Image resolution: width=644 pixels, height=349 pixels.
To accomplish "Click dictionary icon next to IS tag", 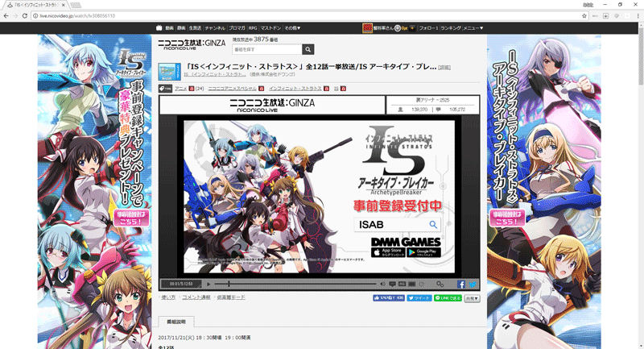I will [x=344, y=89].
